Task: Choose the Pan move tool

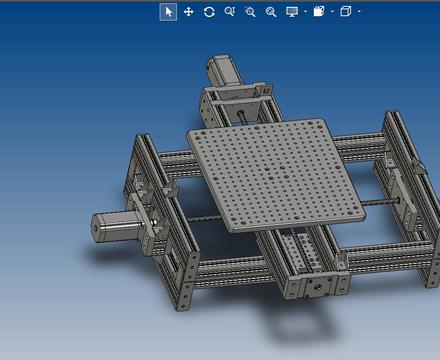Action: pyautogui.click(x=189, y=12)
